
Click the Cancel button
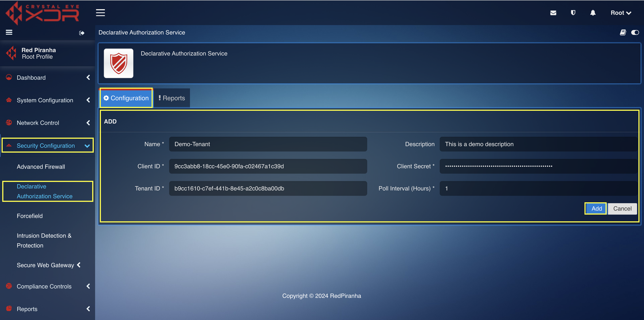[x=622, y=209]
